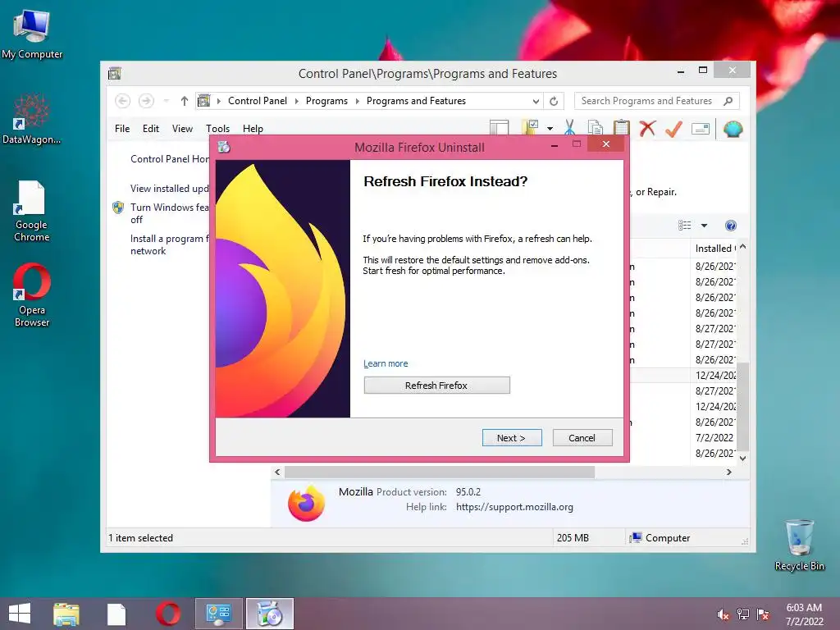Screen dimensions: 840x630
Task: Select the Opera Browser desktop shortcut
Action: pyautogui.click(x=32, y=295)
